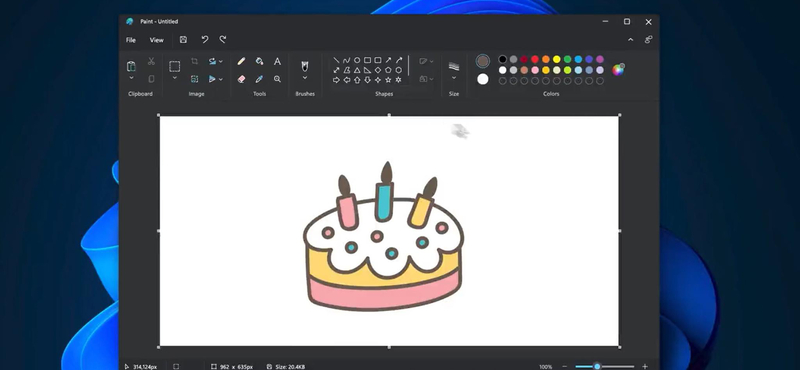Pick the Curve shape

346,60
